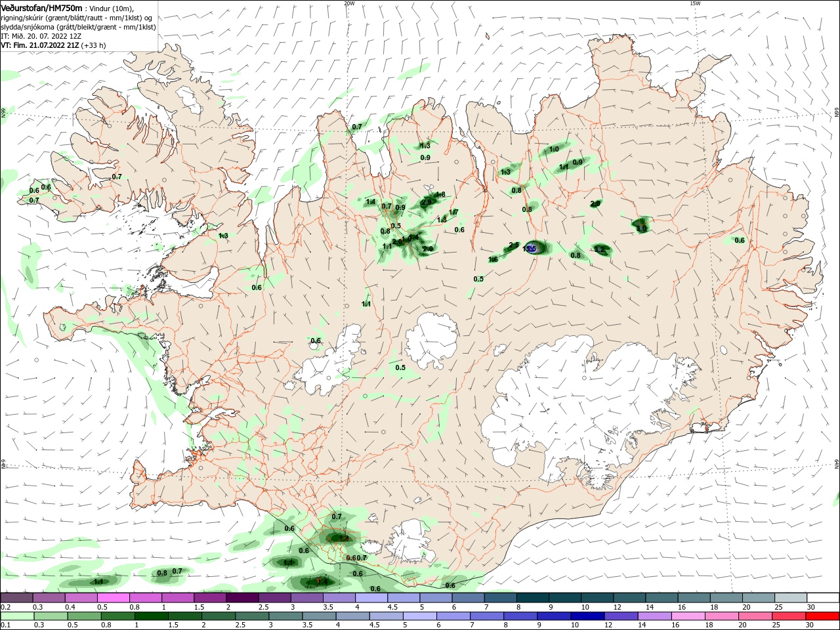The height and width of the screenshot is (630, 840).
Task: Click the '3.2' precipitation value on the map
Action: tap(599, 249)
